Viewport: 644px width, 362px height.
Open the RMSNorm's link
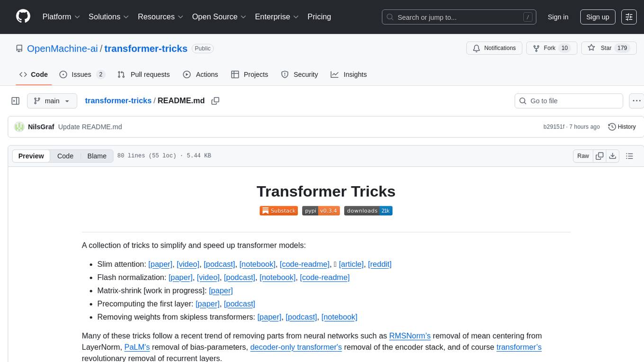click(x=410, y=336)
